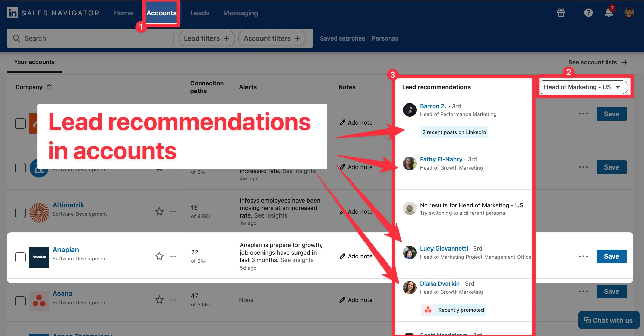Open the three-dot menu in Lucy Giovannetti row
Viewport: 644px width, 336px height.
583,256
